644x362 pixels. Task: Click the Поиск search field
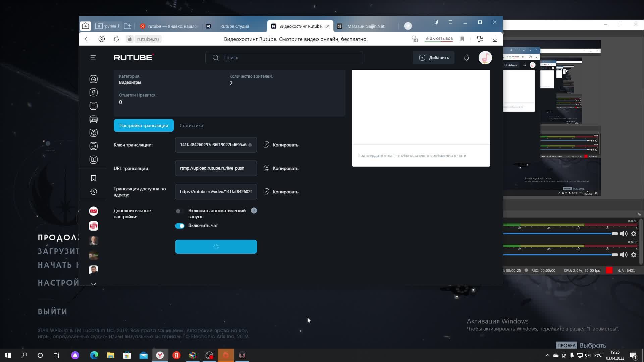coord(288,58)
